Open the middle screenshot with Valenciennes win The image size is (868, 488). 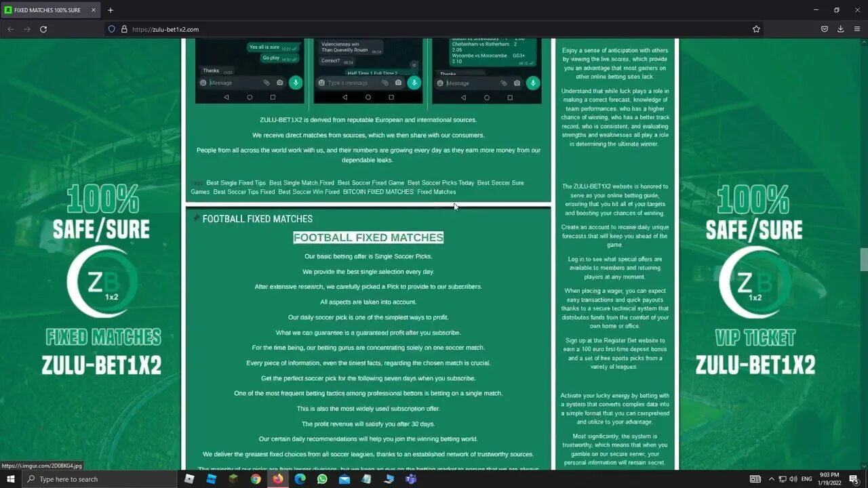368,70
